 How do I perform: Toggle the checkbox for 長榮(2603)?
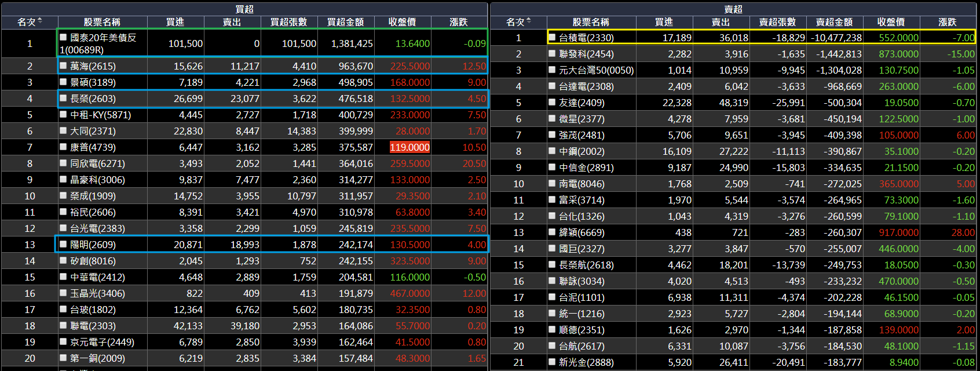click(x=64, y=99)
